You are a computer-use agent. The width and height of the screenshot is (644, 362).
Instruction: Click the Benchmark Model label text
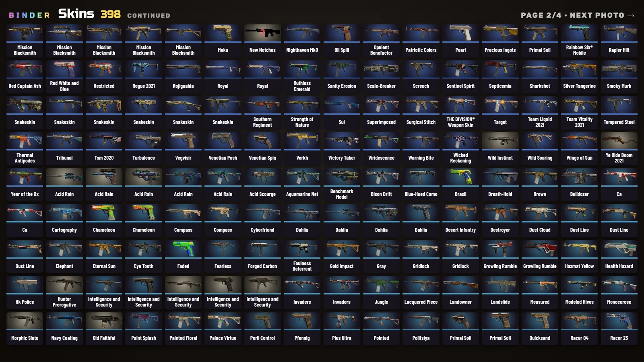[x=342, y=194]
